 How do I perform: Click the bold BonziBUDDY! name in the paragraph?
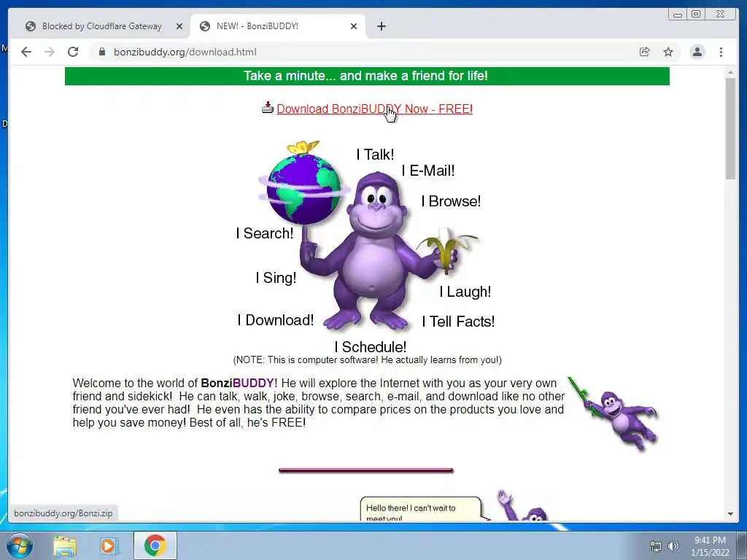pos(239,384)
